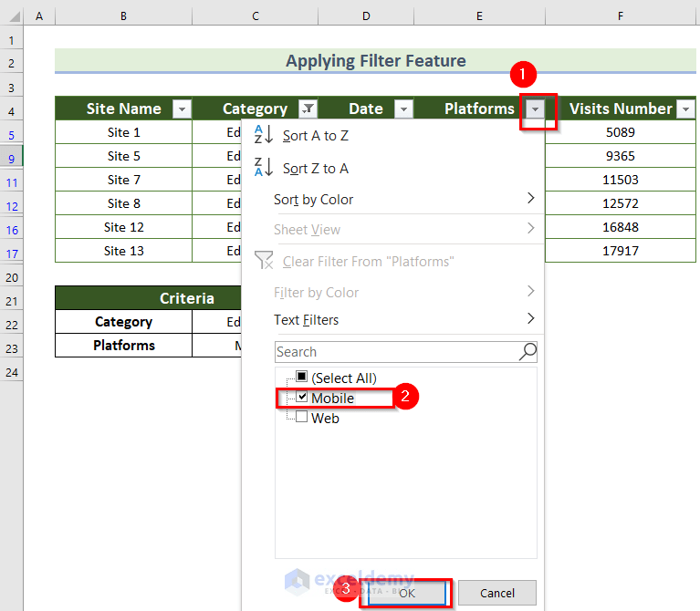Open the Visits Number filter dropdown
700x611 pixels.
point(685,109)
